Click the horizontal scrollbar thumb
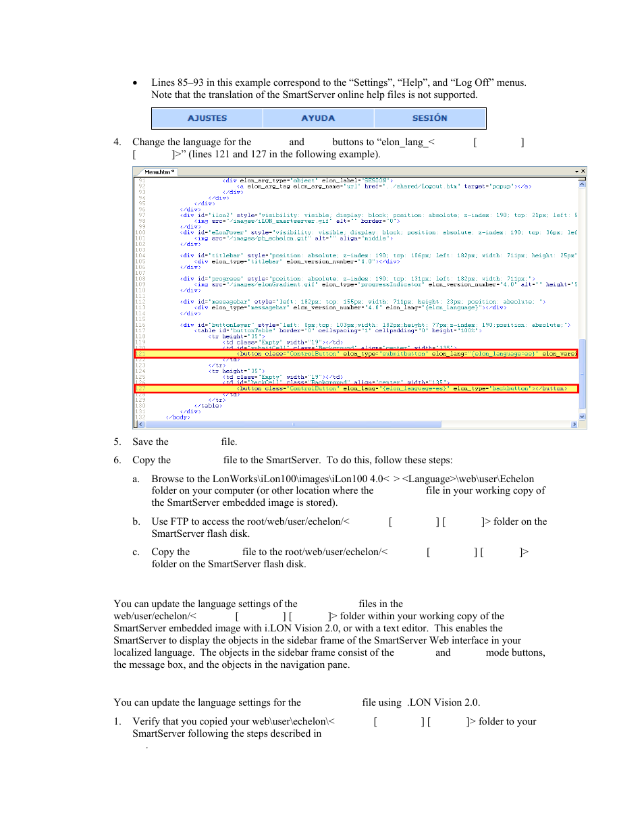This screenshot has height=834, width=644. click(293, 425)
